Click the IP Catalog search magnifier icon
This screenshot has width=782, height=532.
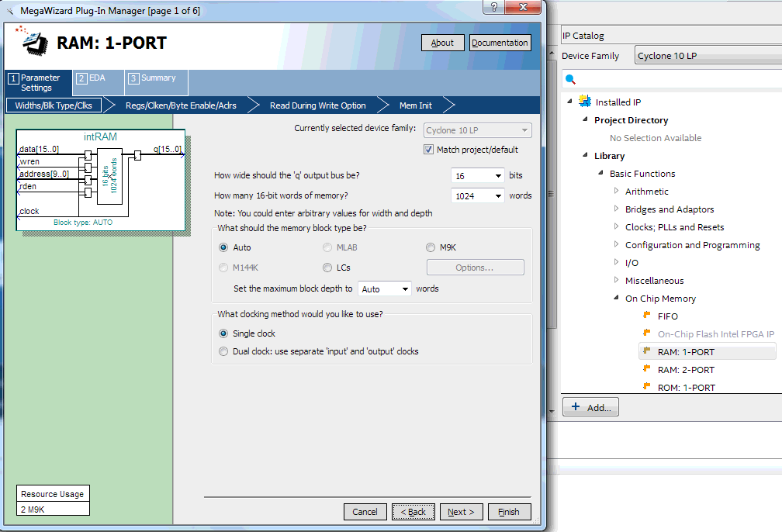pos(570,79)
